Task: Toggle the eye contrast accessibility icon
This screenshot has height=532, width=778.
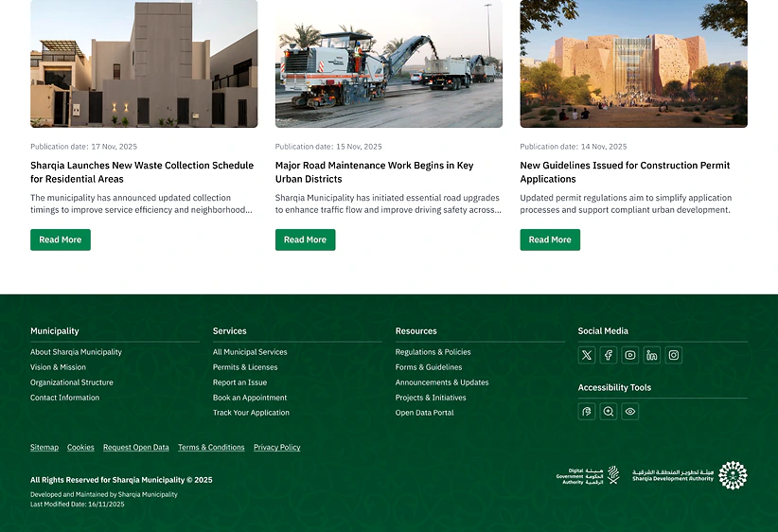Action: [630, 412]
